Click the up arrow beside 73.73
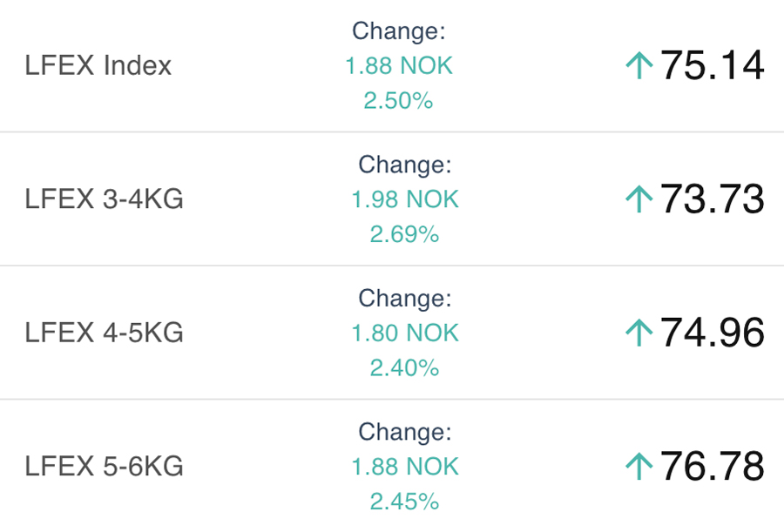Viewport: 784px width, 532px height. click(x=639, y=199)
